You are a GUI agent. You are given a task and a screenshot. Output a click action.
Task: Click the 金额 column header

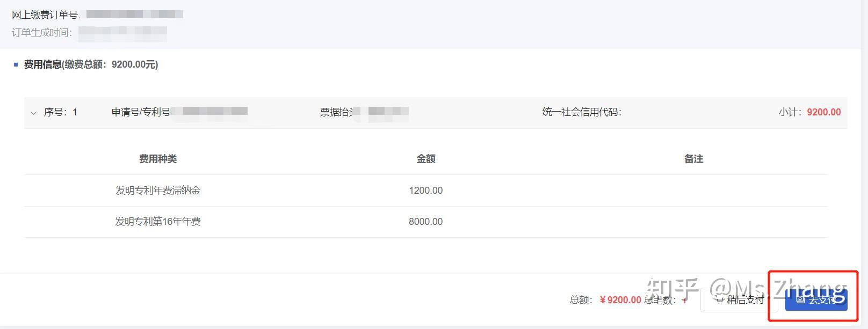click(x=425, y=159)
